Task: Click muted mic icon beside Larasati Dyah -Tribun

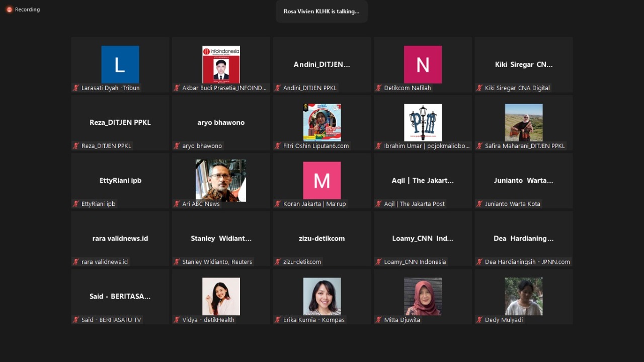Action: 76,88
